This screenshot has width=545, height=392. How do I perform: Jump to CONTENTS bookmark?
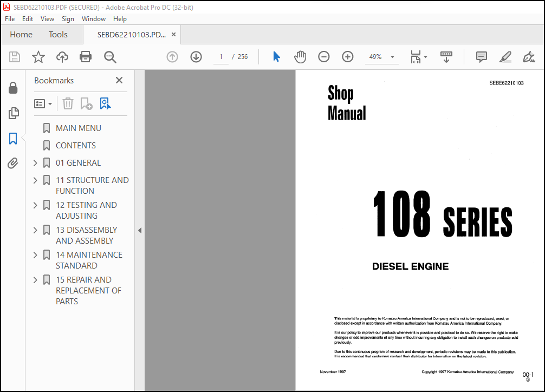(76, 146)
